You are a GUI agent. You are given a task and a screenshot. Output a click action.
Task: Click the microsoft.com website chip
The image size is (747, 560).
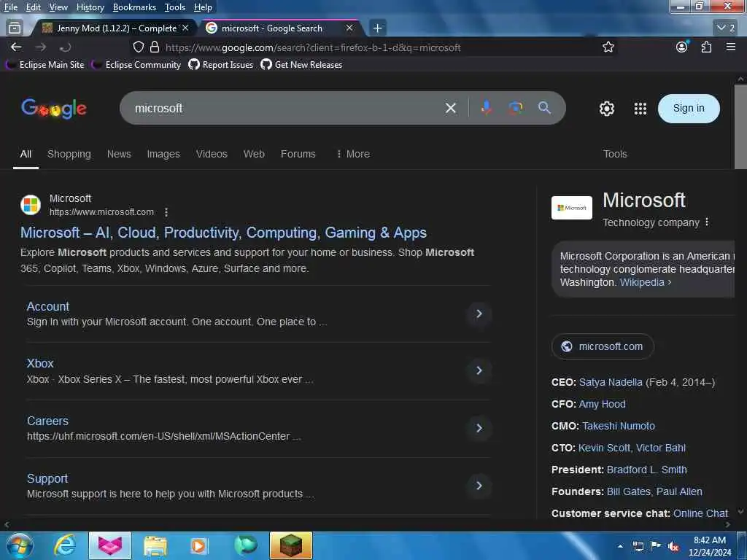click(x=603, y=346)
